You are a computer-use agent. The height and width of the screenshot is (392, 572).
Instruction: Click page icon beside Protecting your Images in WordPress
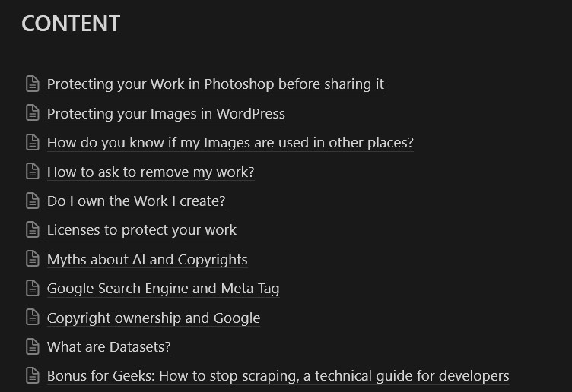tap(32, 113)
